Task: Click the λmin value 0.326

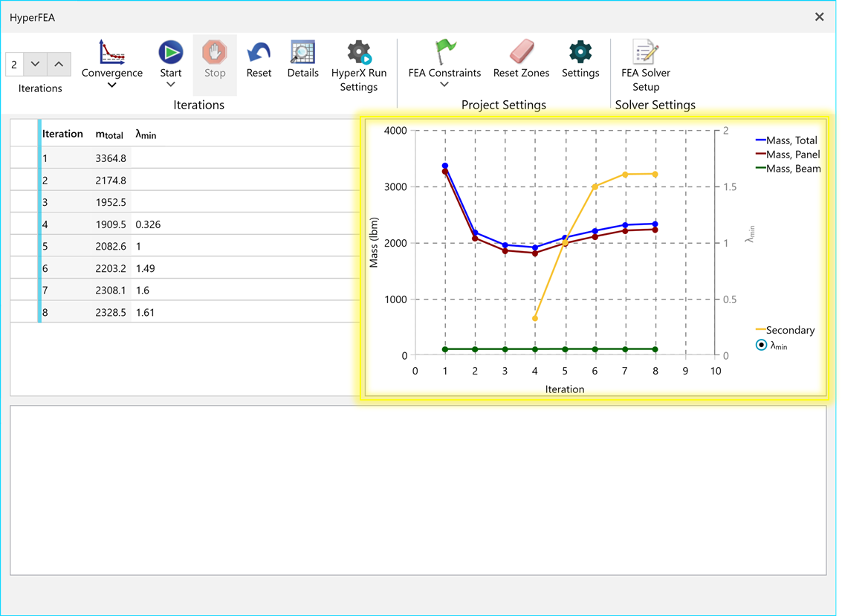Action: [148, 224]
